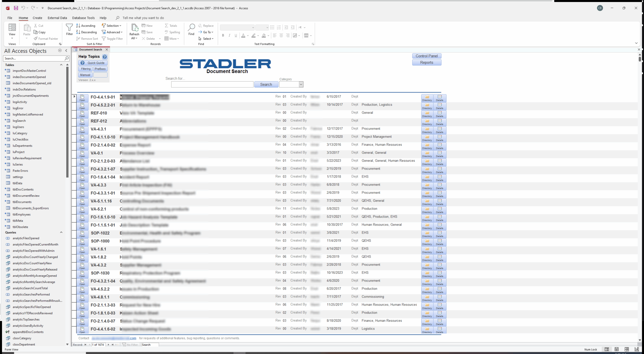Open the External Data tab
Image resolution: width=644 pixels, height=354 pixels.
pyautogui.click(x=57, y=18)
